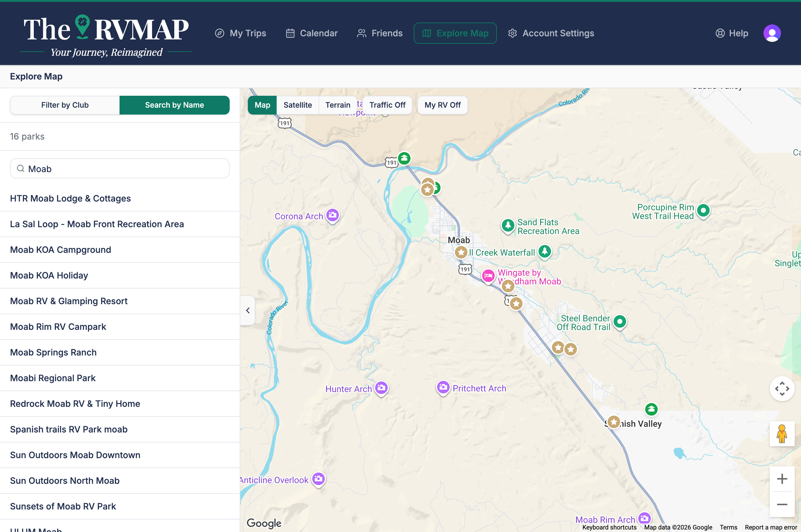Image resolution: width=801 pixels, height=532 pixels.
Task: Click Report a map error
Action: click(x=771, y=527)
